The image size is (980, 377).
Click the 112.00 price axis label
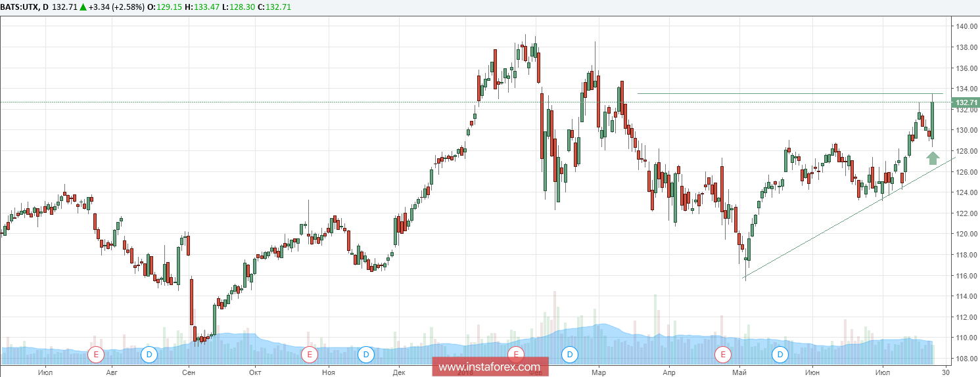tap(966, 317)
